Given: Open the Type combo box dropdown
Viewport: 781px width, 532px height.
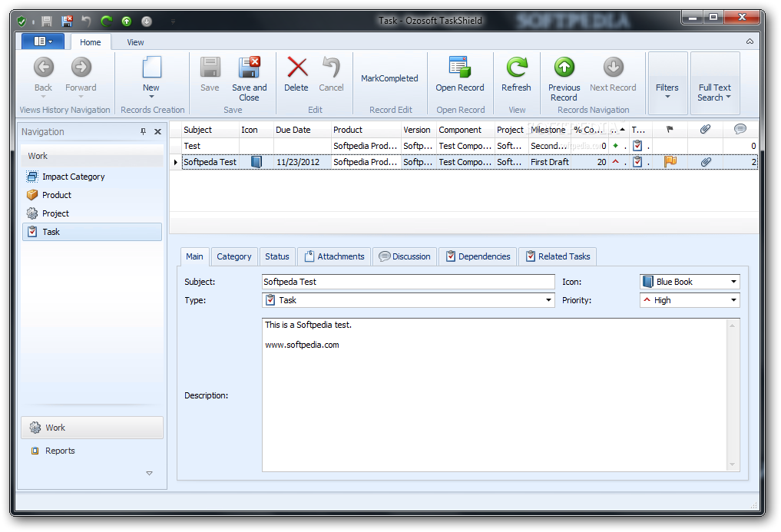Looking at the screenshot, I should point(548,300).
